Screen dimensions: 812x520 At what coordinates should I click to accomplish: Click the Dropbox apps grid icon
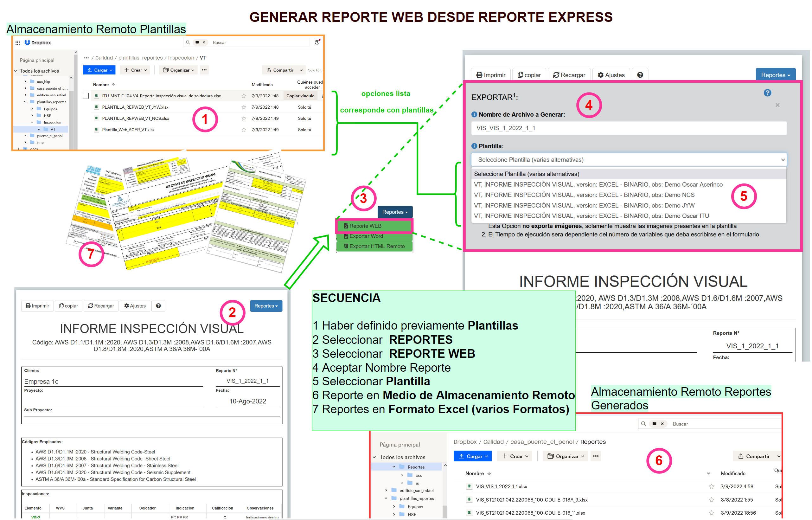17,42
